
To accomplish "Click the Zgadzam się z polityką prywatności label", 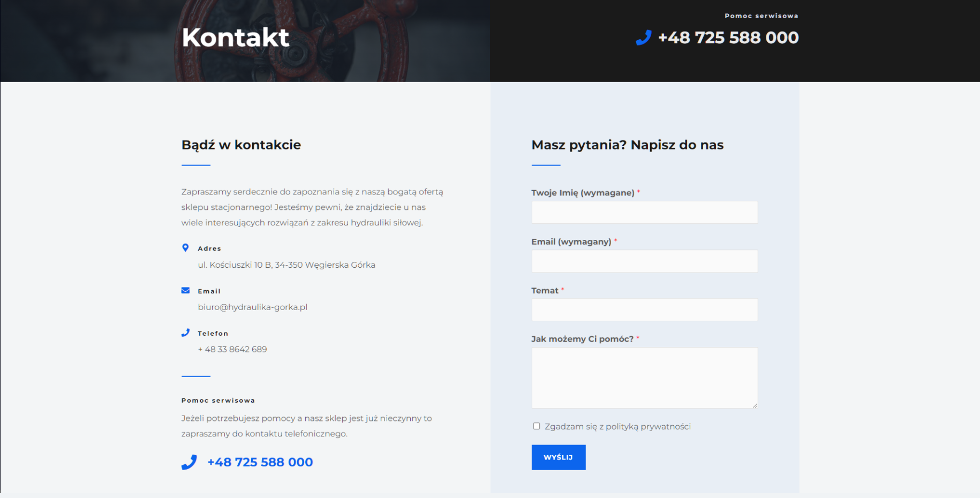I will pos(617,427).
